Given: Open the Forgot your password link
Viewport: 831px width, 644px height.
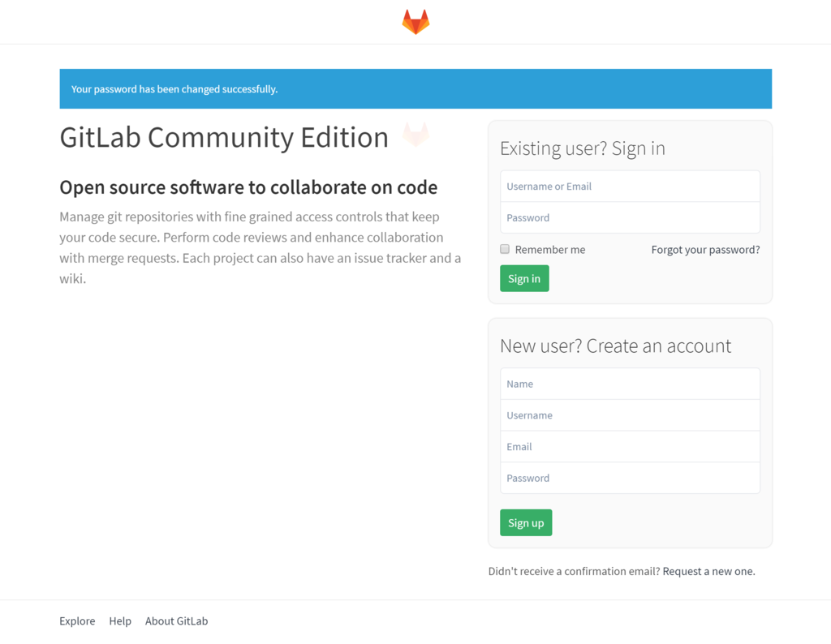Looking at the screenshot, I should point(705,250).
